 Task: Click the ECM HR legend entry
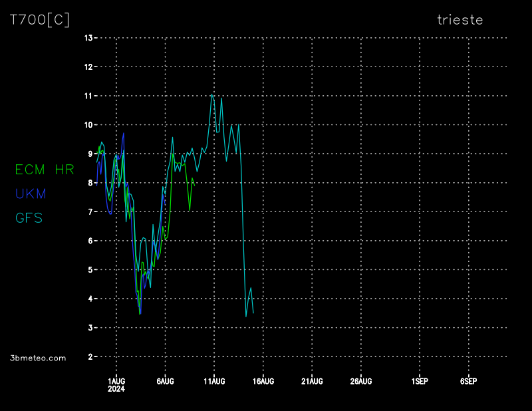pyautogui.click(x=45, y=170)
